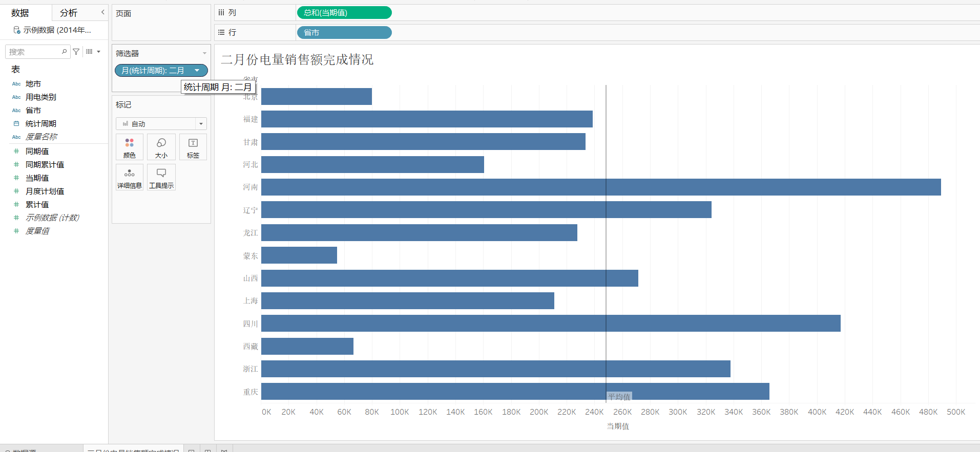Expand the 筛选器 shelf menu arrow
The height and width of the screenshot is (452, 980).
pos(204,53)
